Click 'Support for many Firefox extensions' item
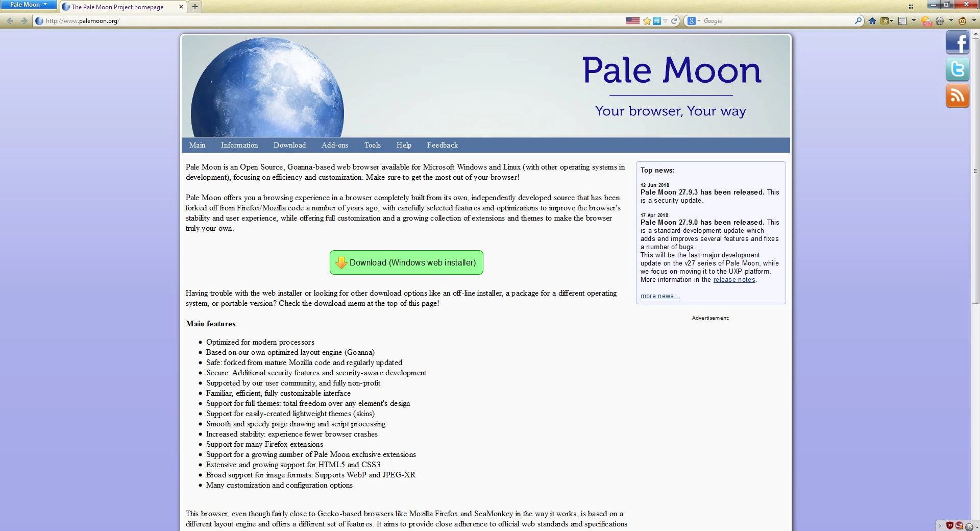Viewport: 980px width, 531px height. 264,444
